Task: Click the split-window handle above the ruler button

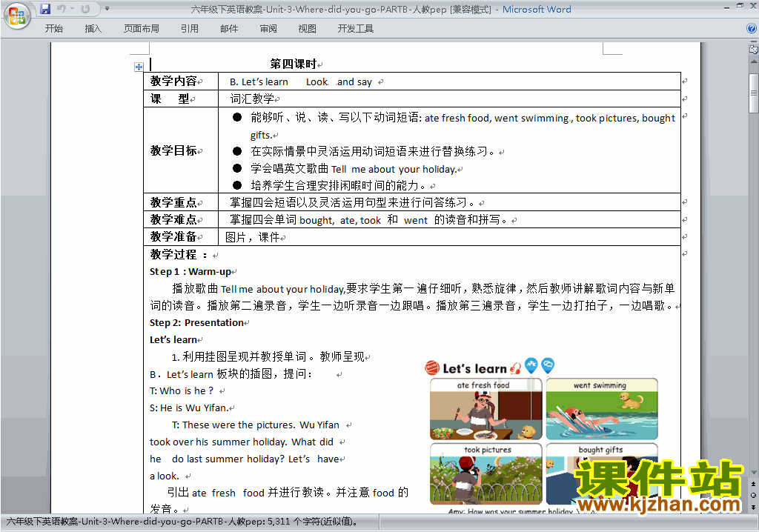Action: point(753,42)
